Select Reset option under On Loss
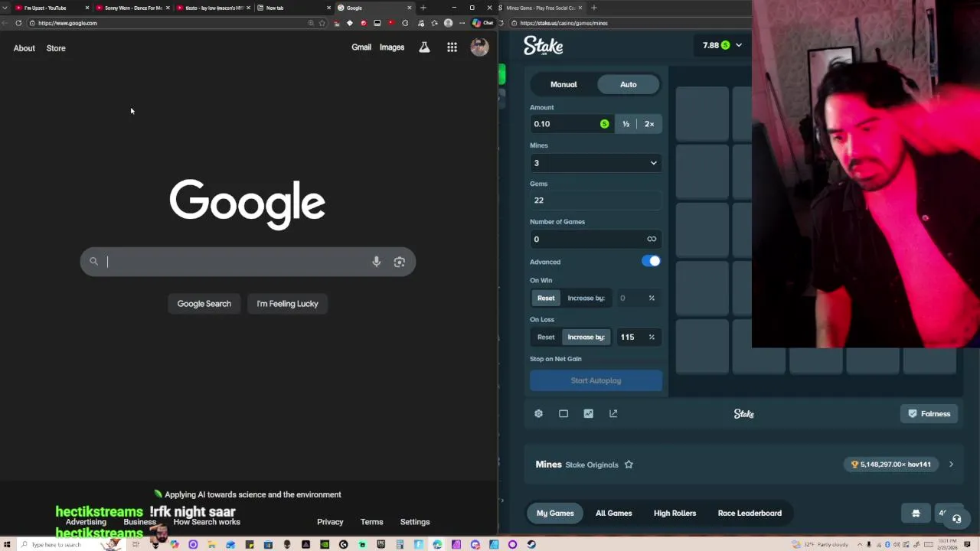980x551 pixels. [x=546, y=337]
